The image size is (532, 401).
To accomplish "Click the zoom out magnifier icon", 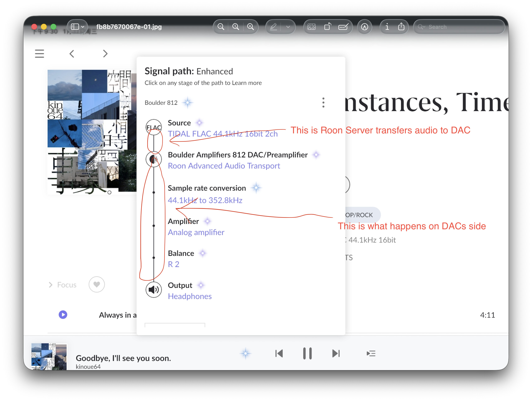I will tap(221, 27).
